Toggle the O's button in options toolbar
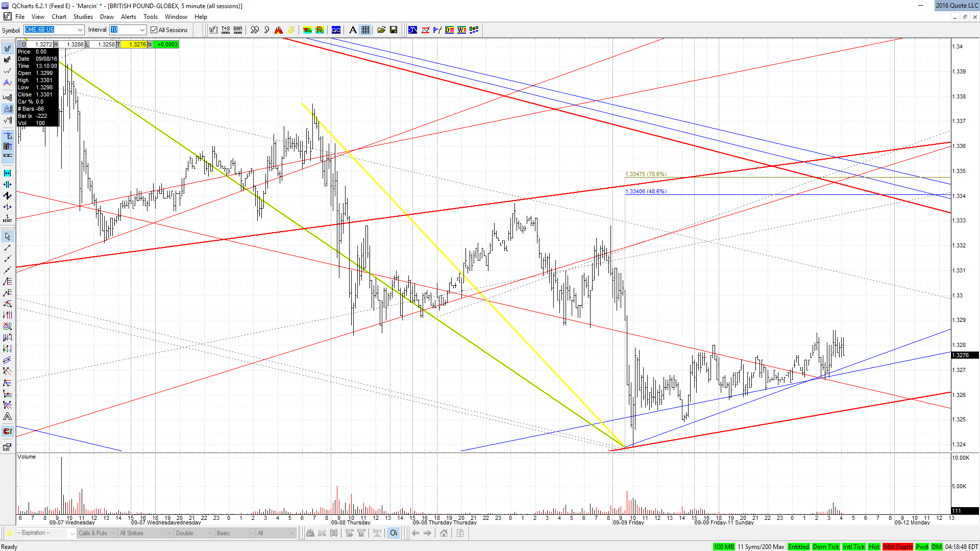Image resolution: width=980 pixels, height=551 pixels. pos(394,533)
